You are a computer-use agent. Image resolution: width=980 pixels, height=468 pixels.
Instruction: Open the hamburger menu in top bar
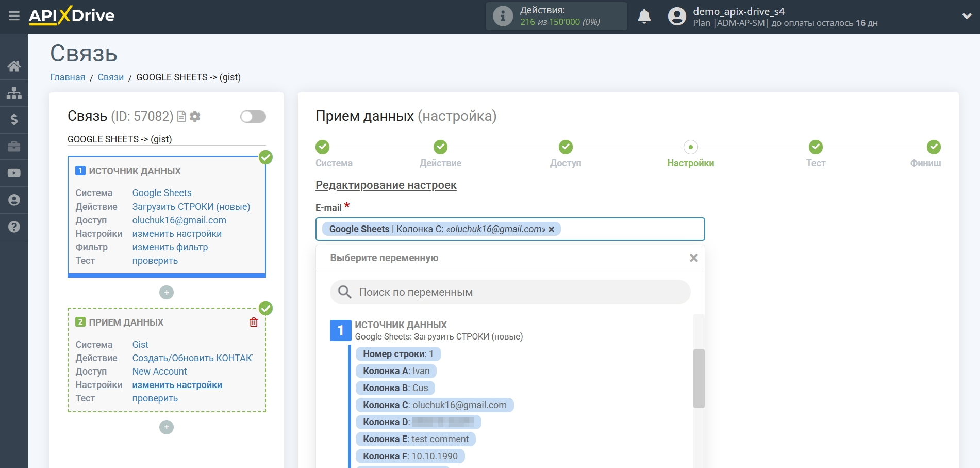14,16
